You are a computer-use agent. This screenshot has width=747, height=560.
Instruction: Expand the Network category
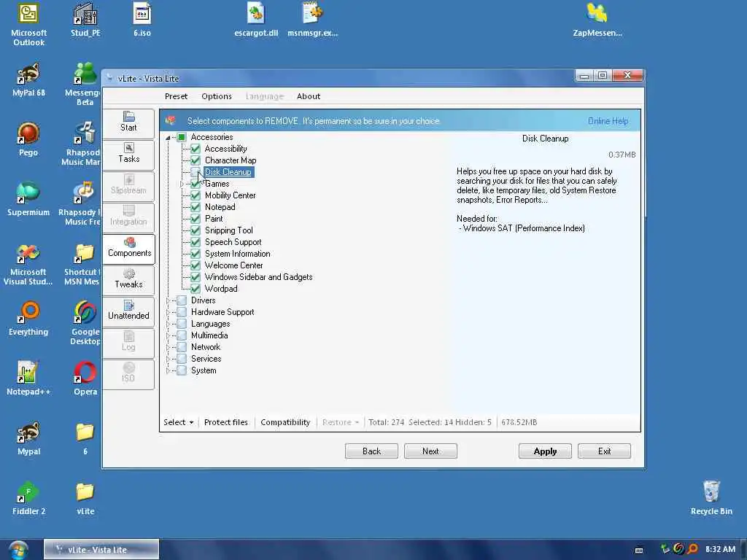click(168, 347)
